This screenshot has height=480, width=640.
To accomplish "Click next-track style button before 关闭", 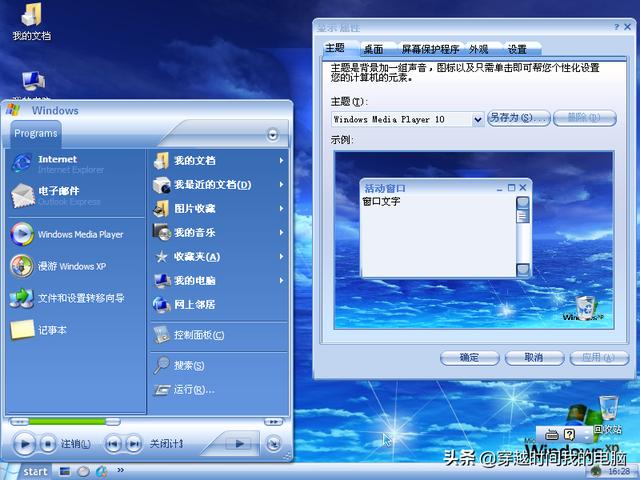I will [134, 444].
